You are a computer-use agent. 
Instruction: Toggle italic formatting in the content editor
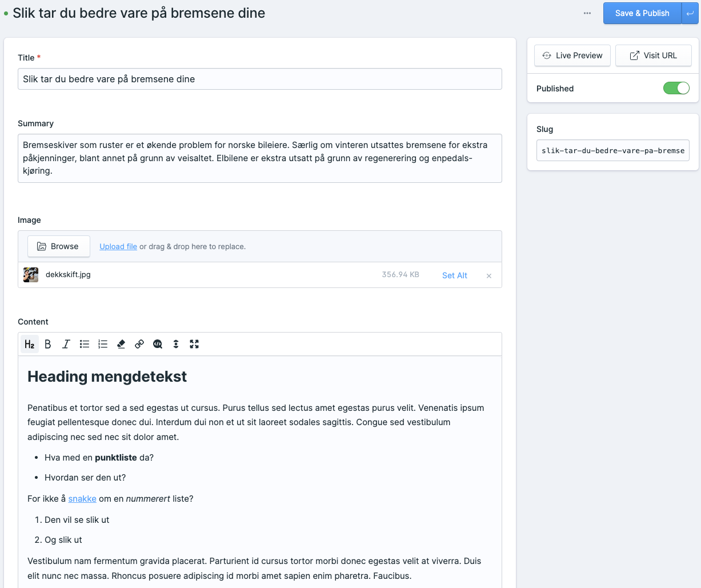(x=66, y=344)
